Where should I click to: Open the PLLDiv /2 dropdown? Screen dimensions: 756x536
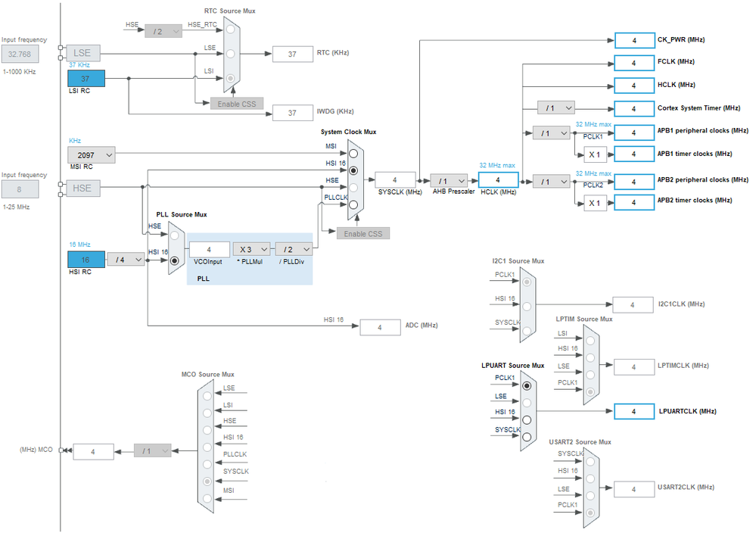pos(294,249)
